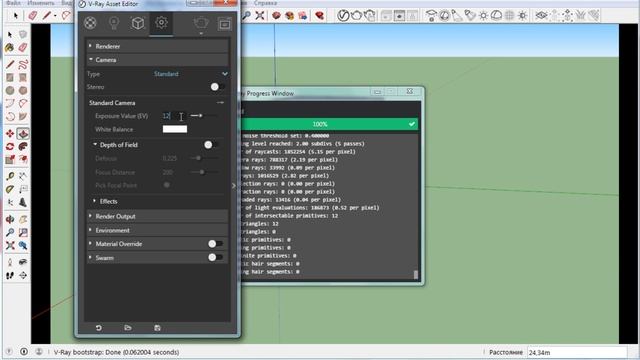
Task: Click the Render Interactive teapot icon in the toolbar
Action: [370, 16]
